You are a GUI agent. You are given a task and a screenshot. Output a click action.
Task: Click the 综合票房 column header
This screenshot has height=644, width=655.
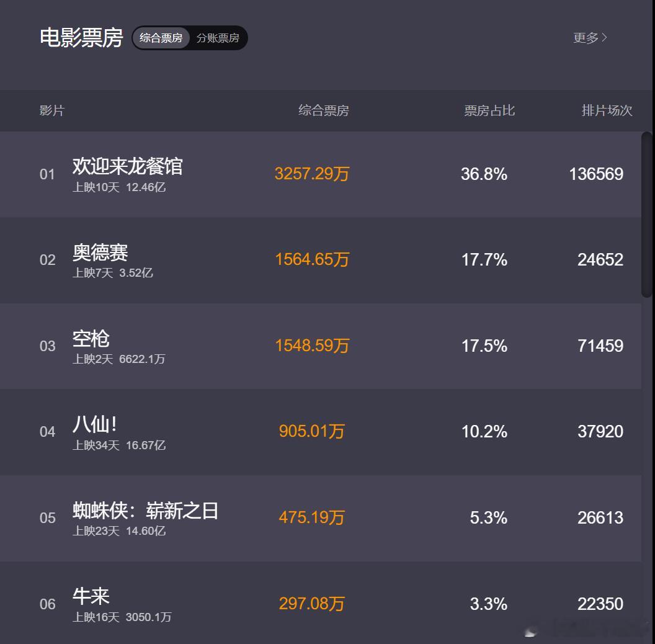click(x=324, y=111)
